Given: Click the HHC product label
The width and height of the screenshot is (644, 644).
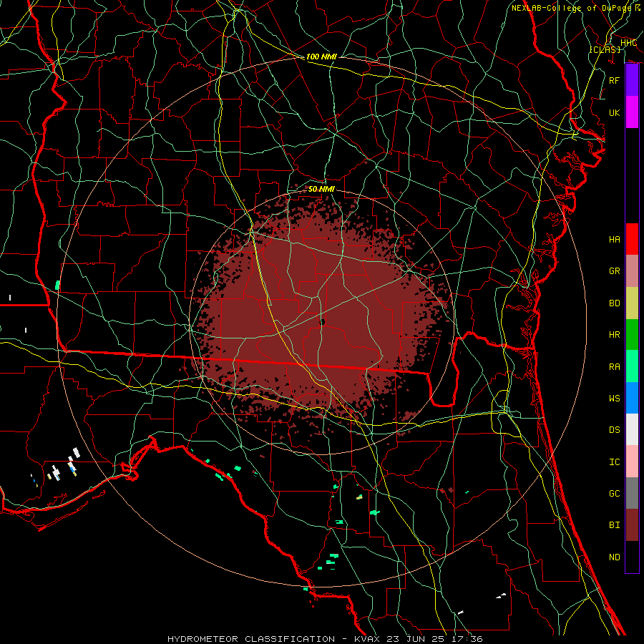Looking at the screenshot, I should pos(629,43).
